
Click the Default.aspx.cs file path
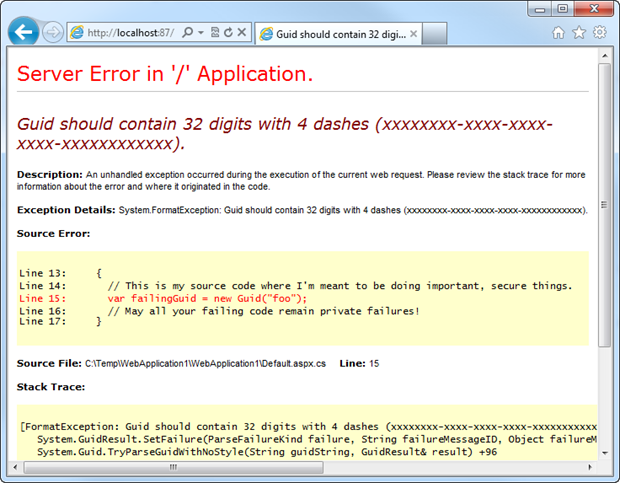[206, 364]
